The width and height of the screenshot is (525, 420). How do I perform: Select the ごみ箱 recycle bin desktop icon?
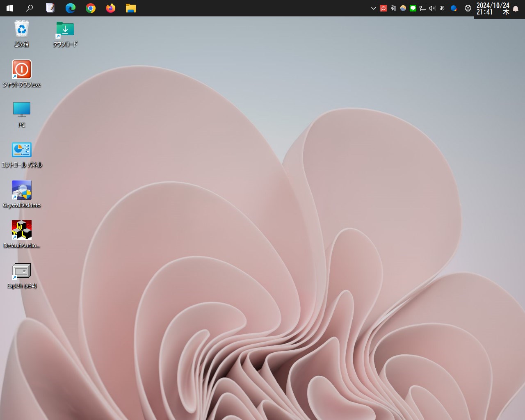pos(21,34)
